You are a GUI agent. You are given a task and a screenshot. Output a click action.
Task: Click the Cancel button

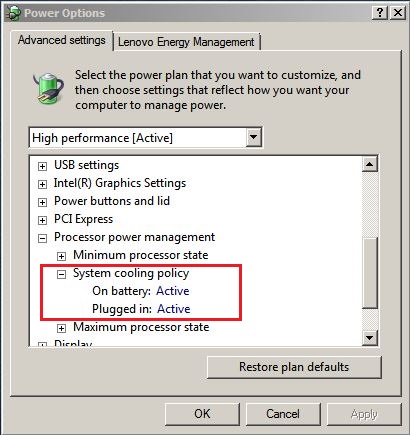[283, 414]
